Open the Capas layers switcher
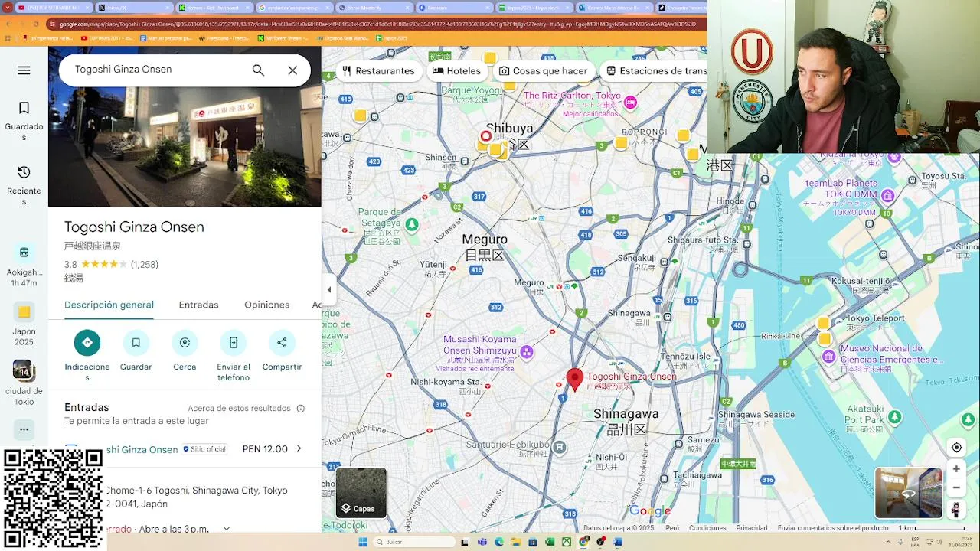Screen dimensions: 980x551 pyautogui.click(x=361, y=493)
